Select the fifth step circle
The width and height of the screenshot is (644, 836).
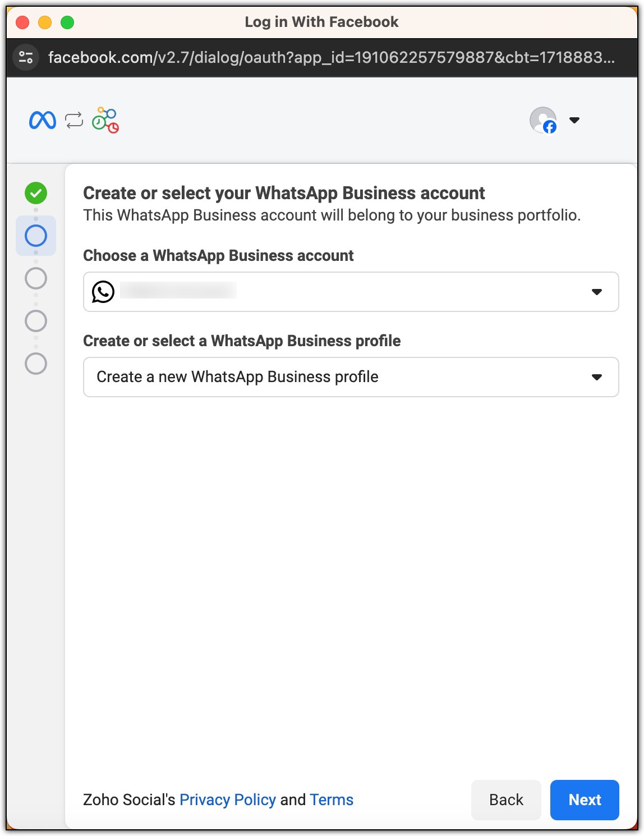coord(36,364)
